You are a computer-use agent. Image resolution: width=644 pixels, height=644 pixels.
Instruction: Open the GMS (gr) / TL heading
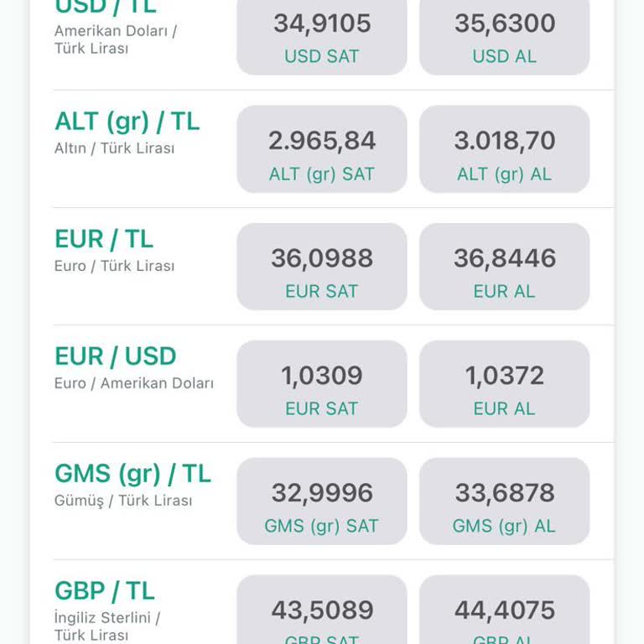[133, 475]
